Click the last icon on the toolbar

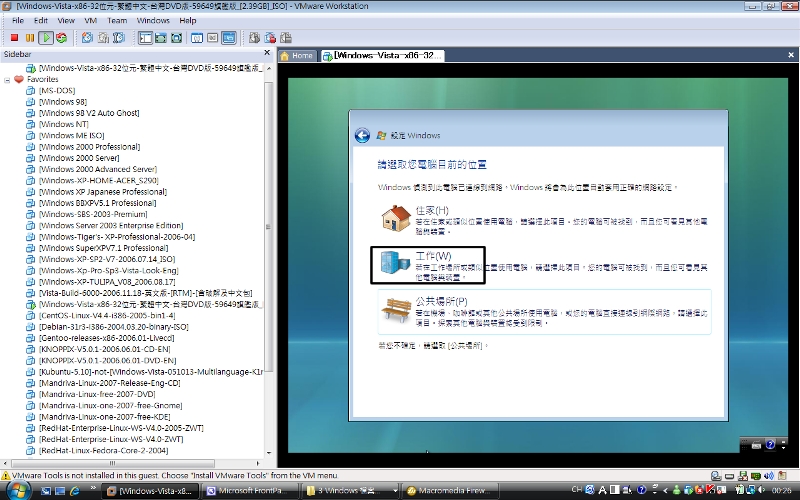(x=286, y=38)
